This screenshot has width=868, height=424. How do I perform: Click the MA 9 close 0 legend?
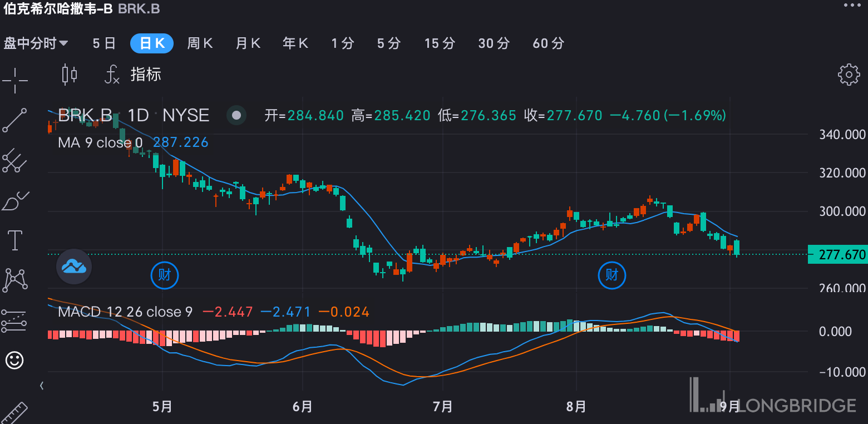click(x=100, y=142)
